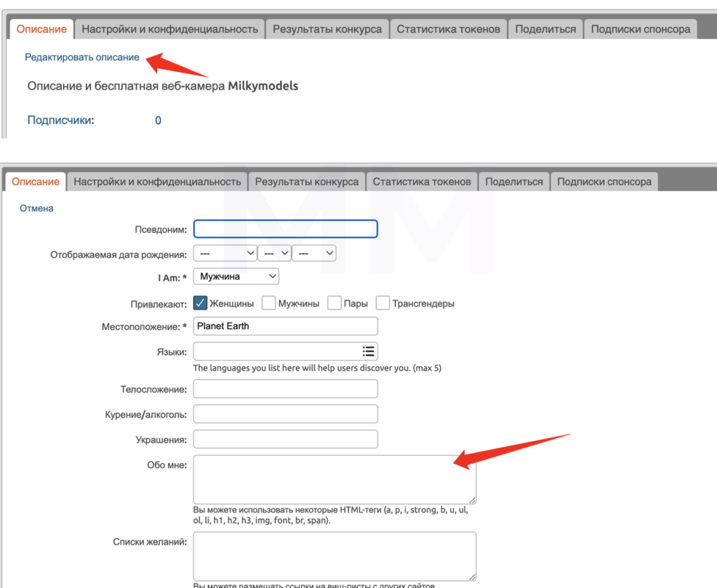Screen dimensions: 717x588
Task: Toggle the Женщины checkbox
Action: pos(201,303)
